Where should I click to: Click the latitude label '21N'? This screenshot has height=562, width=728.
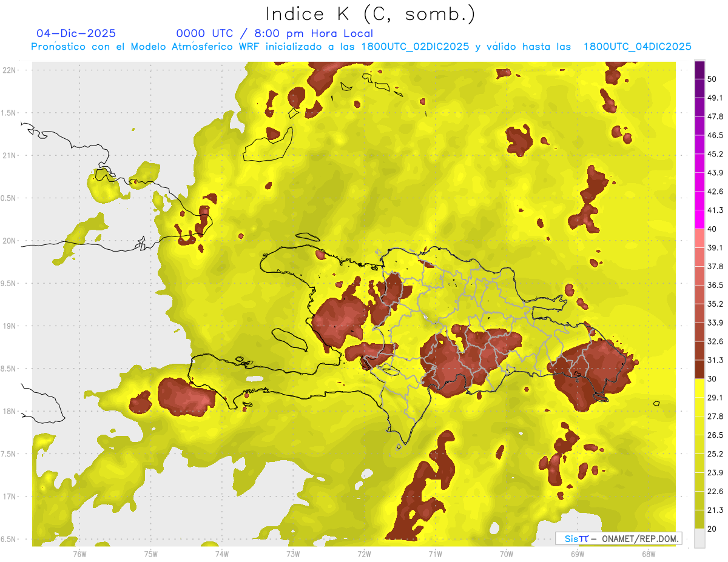tap(10, 155)
